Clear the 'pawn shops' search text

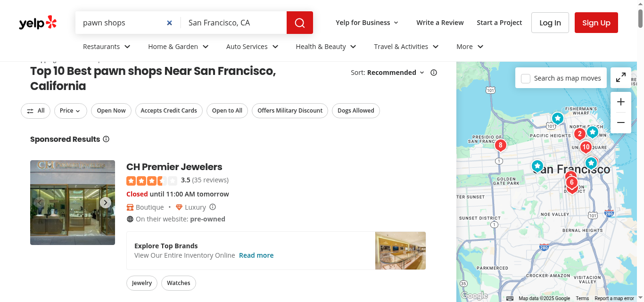[170, 23]
